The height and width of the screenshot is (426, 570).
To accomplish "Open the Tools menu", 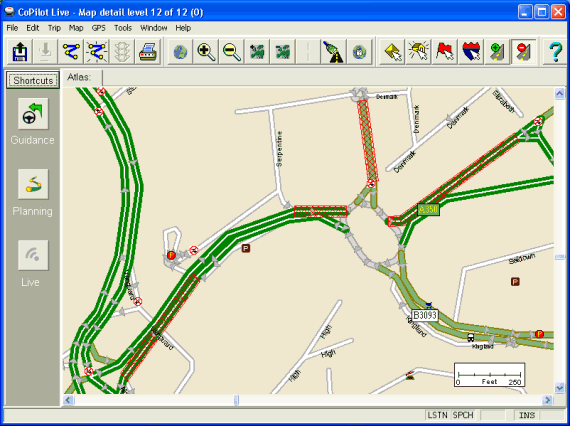I will coord(123,28).
